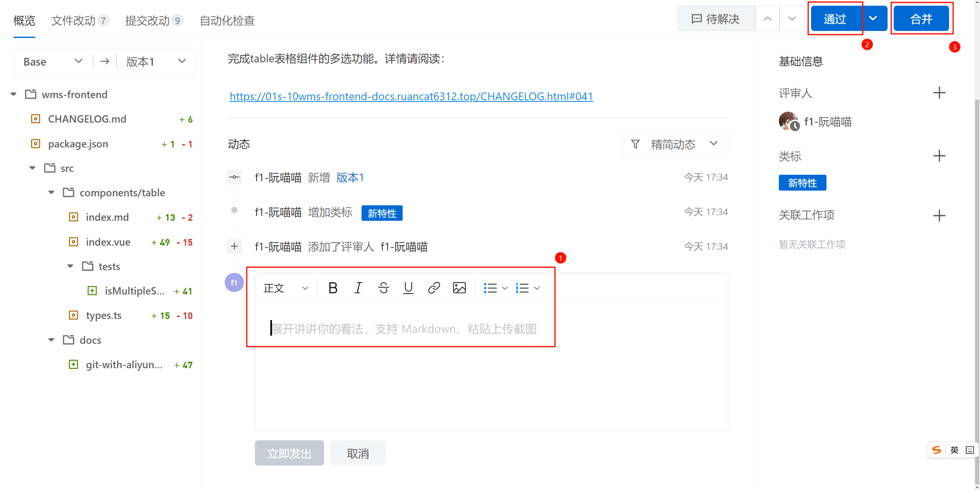This screenshot has width=980, height=490.
Task: Add a linked work item via 关联工作项 plus
Action: 939,215
